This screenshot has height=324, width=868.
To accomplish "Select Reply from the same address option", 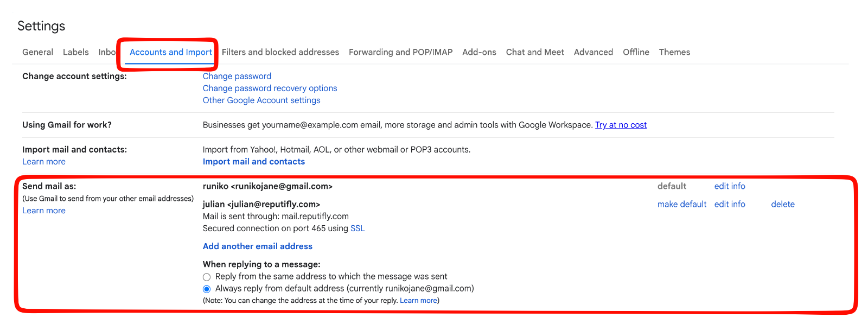I will [x=207, y=277].
